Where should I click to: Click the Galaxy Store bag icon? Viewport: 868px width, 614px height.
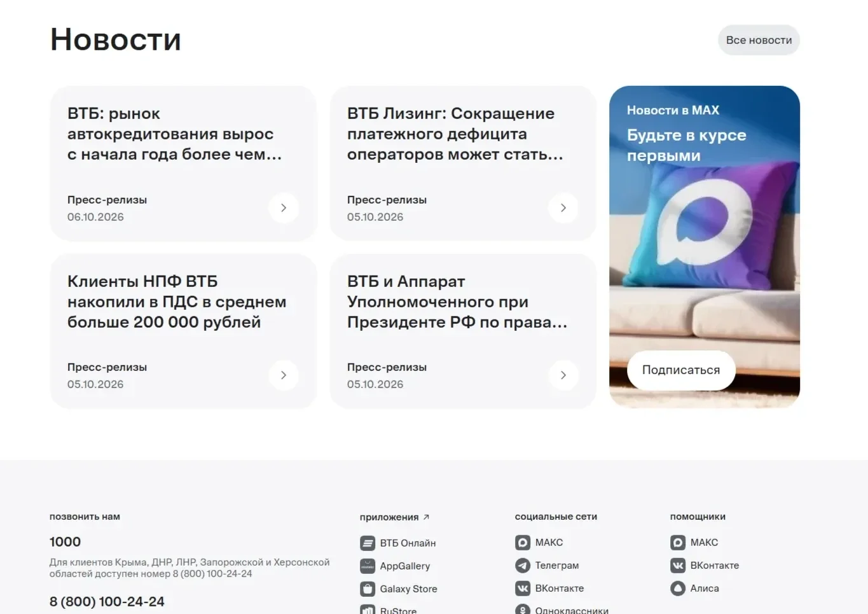368,589
